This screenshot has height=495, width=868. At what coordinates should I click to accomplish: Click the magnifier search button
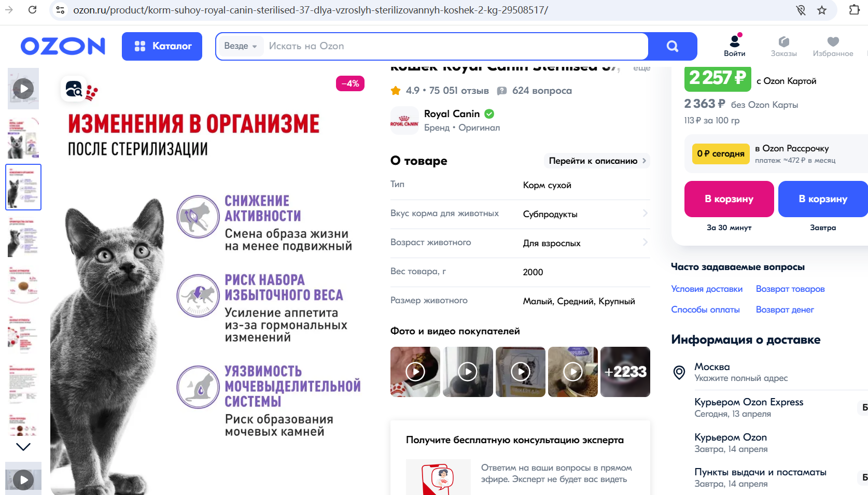673,46
